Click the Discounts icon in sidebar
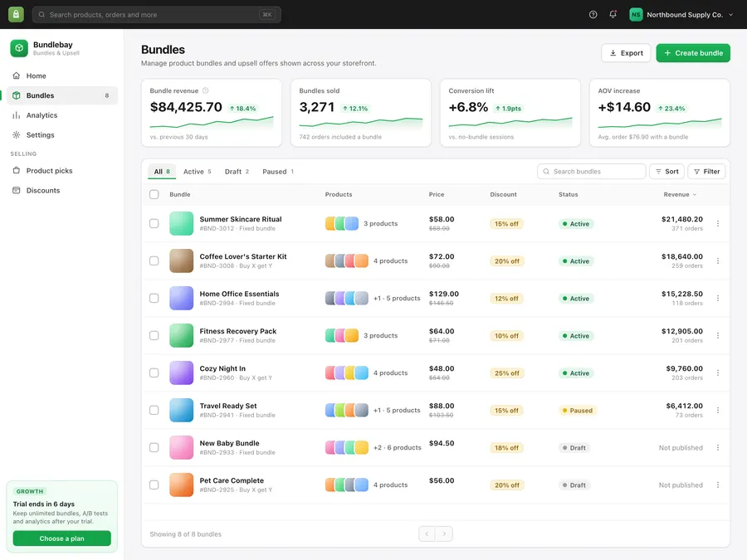 17,191
